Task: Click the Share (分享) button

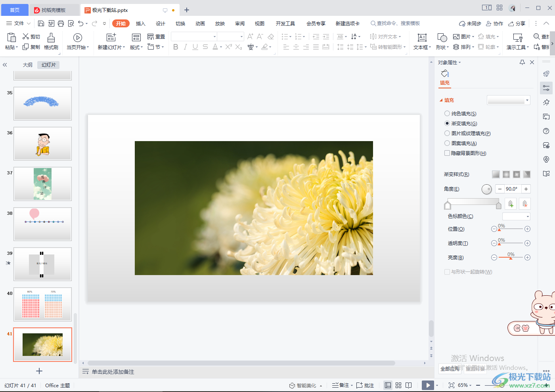Action: pos(517,23)
